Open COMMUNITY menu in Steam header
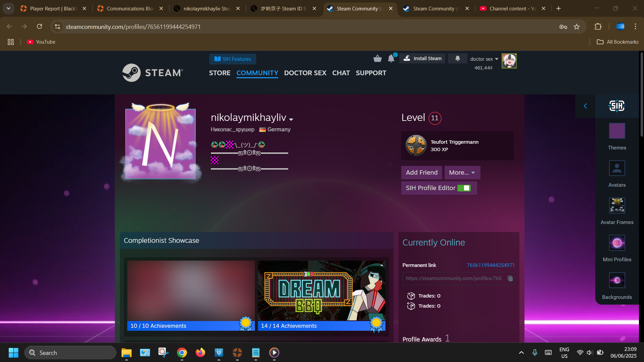Image resolution: width=644 pixels, height=362 pixels. tap(257, 73)
